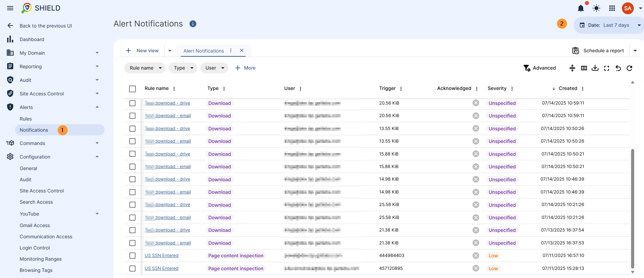Open Gmail Access configuration
The image size is (644, 278).
tap(35, 225)
